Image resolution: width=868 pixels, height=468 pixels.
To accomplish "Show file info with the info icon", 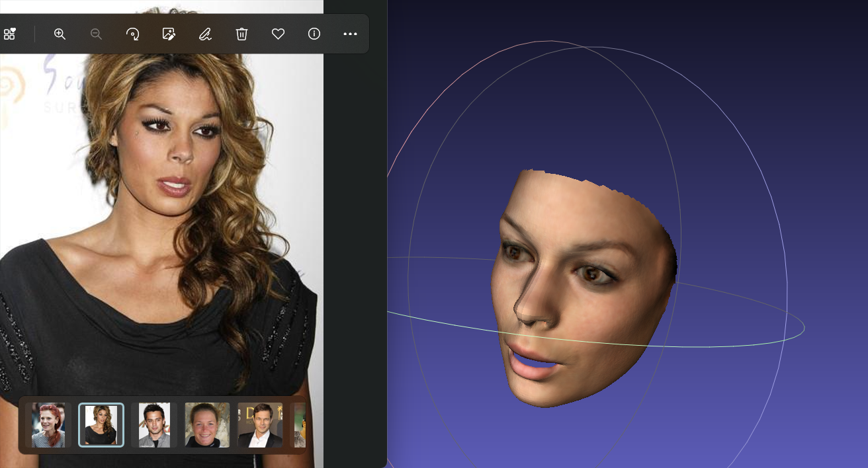I will point(314,34).
